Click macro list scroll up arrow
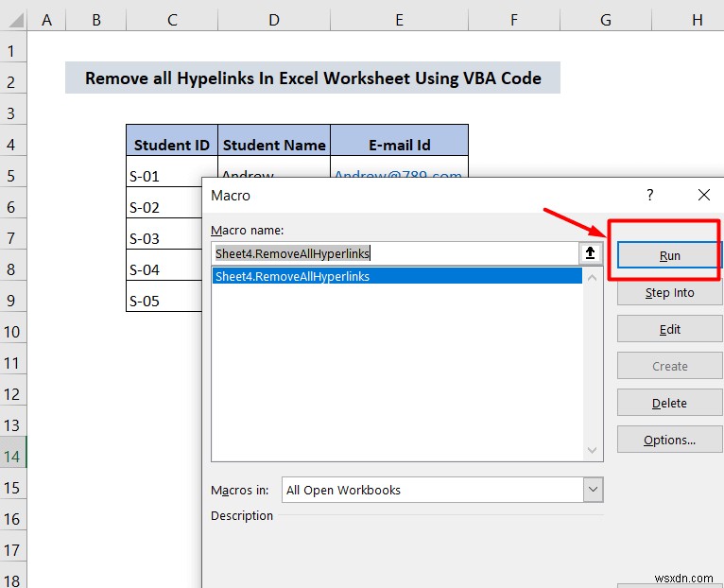The width and height of the screenshot is (724, 588). pos(593,278)
